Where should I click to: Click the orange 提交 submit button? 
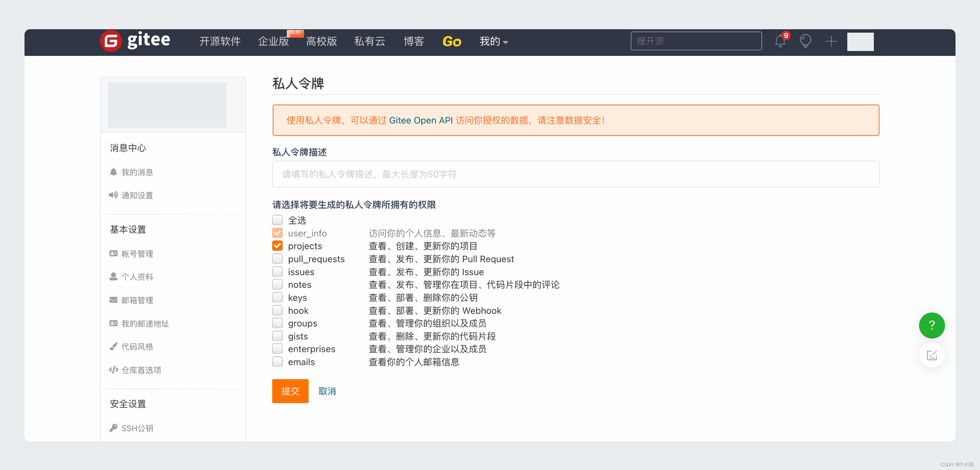point(290,391)
